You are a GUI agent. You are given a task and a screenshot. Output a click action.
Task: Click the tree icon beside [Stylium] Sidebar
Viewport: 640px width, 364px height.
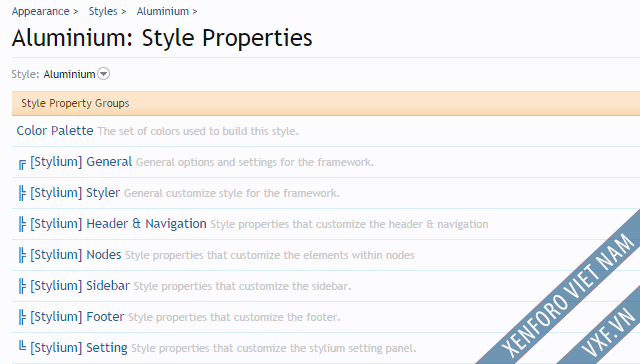pyautogui.click(x=22, y=286)
